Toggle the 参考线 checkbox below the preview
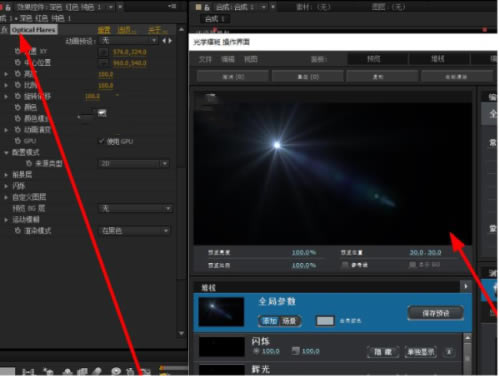This screenshot has height=378, width=500. coord(345,265)
